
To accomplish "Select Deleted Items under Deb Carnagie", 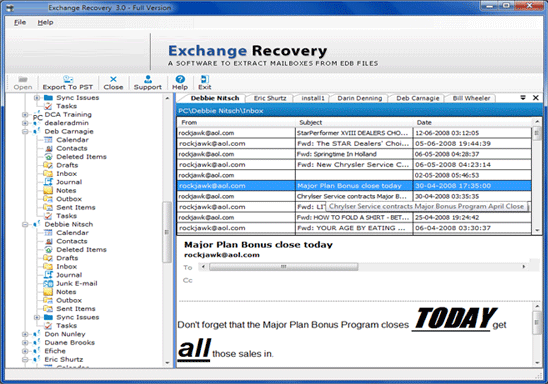I will pyautogui.click(x=81, y=157).
